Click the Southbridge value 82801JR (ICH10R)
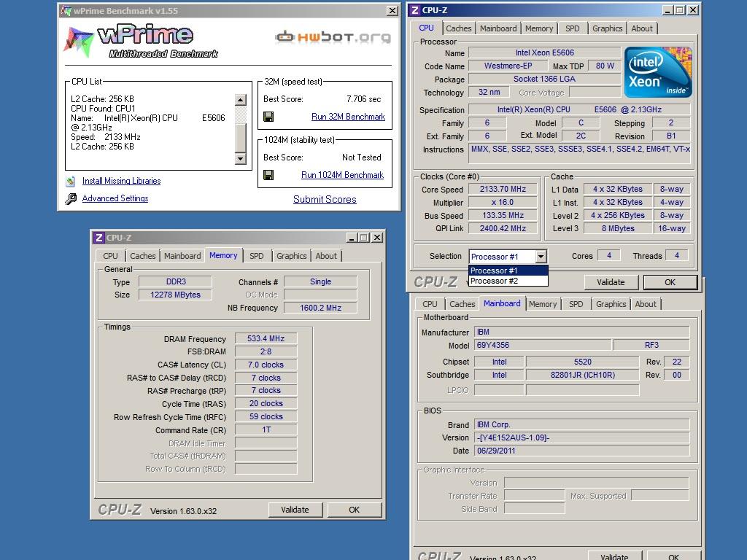 point(583,376)
